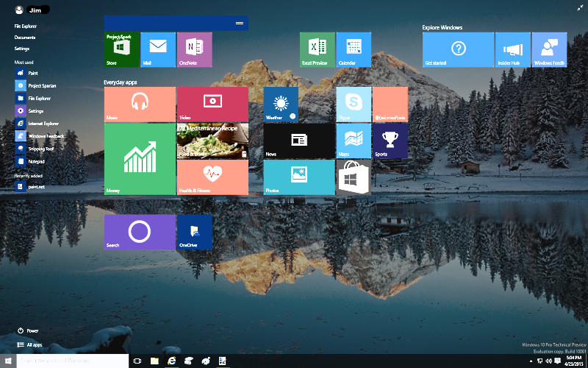The image size is (588, 368).
Task: Open the Photos tile
Action: [299, 177]
